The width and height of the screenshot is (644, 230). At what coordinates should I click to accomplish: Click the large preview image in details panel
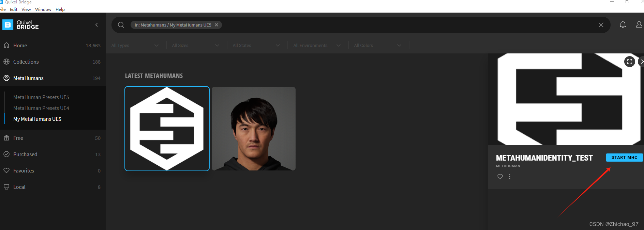click(566, 99)
